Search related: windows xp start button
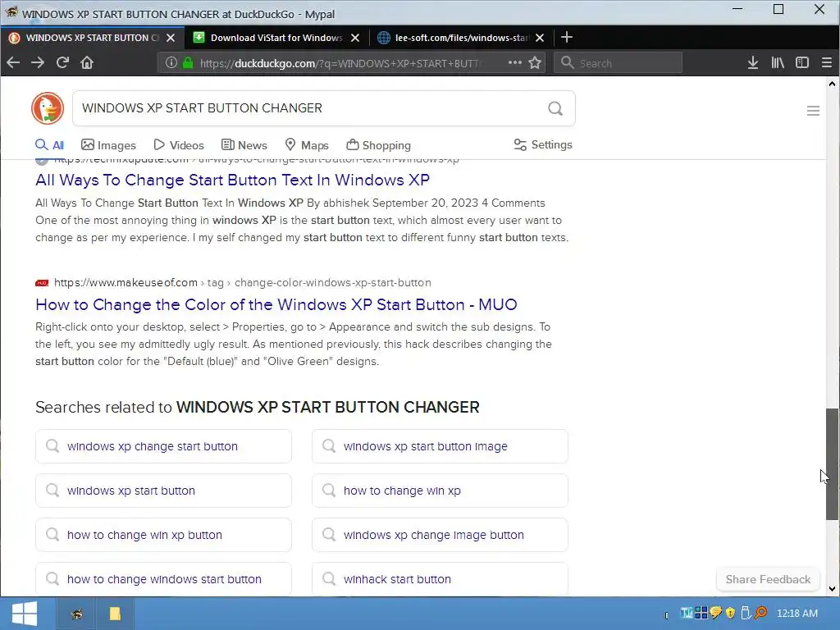The height and width of the screenshot is (630, 840). (163, 491)
